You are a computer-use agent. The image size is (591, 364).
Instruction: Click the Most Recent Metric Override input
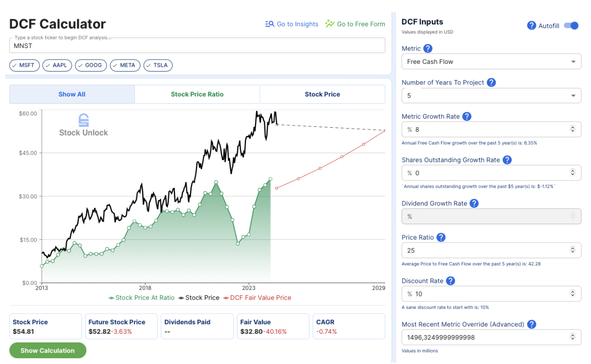coord(491,337)
